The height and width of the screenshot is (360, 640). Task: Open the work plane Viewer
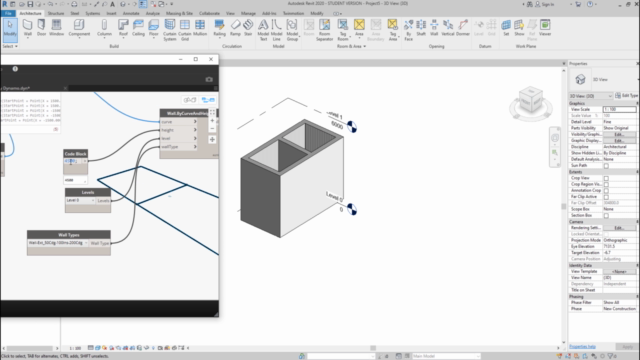(545, 28)
